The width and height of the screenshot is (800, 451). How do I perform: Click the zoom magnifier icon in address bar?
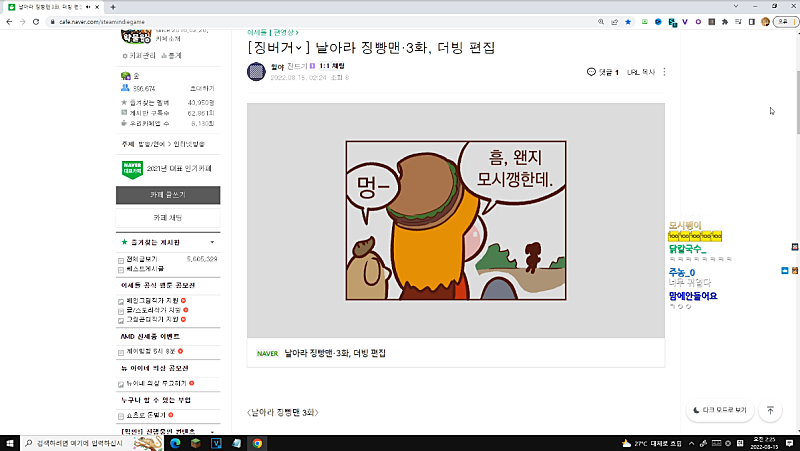tap(601, 22)
